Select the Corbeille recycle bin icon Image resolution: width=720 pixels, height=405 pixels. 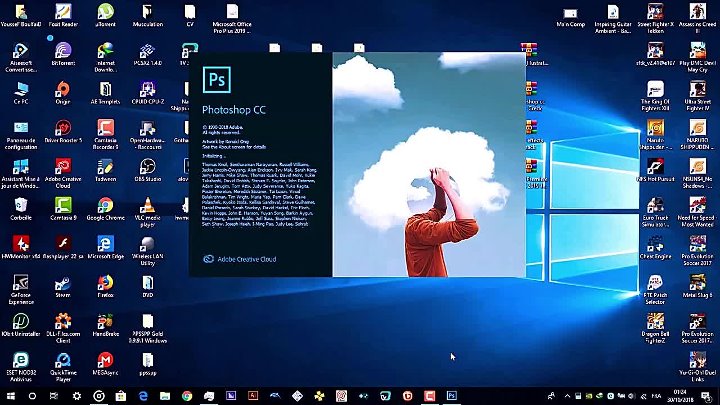[20, 206]
